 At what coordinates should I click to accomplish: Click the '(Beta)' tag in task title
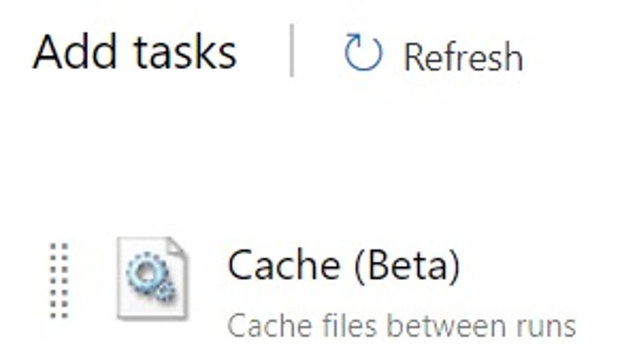407,266
